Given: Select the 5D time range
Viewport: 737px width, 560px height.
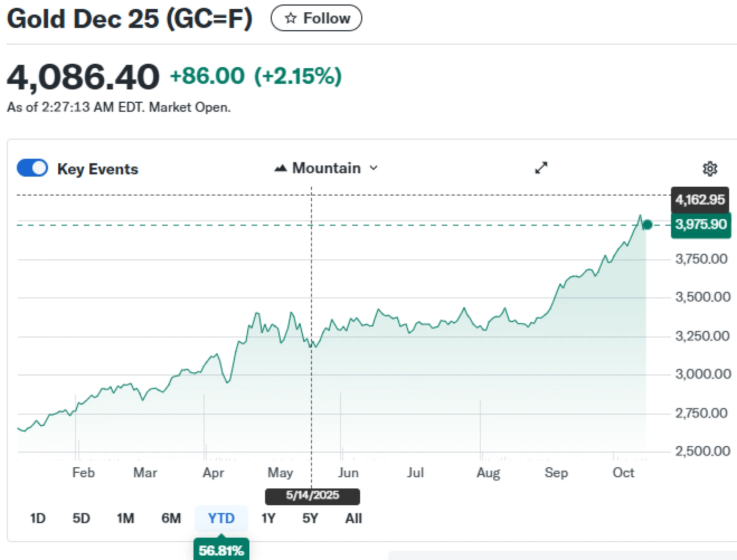Looking at the screenshot, I should tap(81, 518).
